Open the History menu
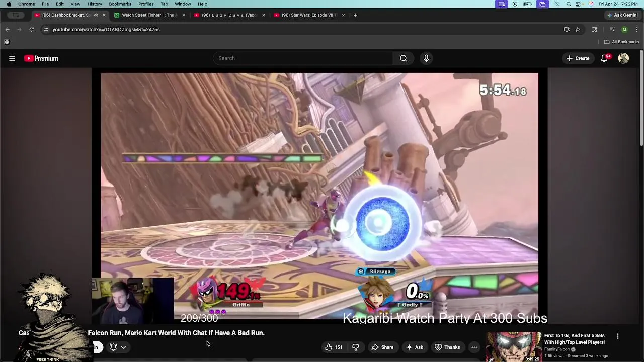The width and height of the screenshot is (644, 362). click(95, 4)
